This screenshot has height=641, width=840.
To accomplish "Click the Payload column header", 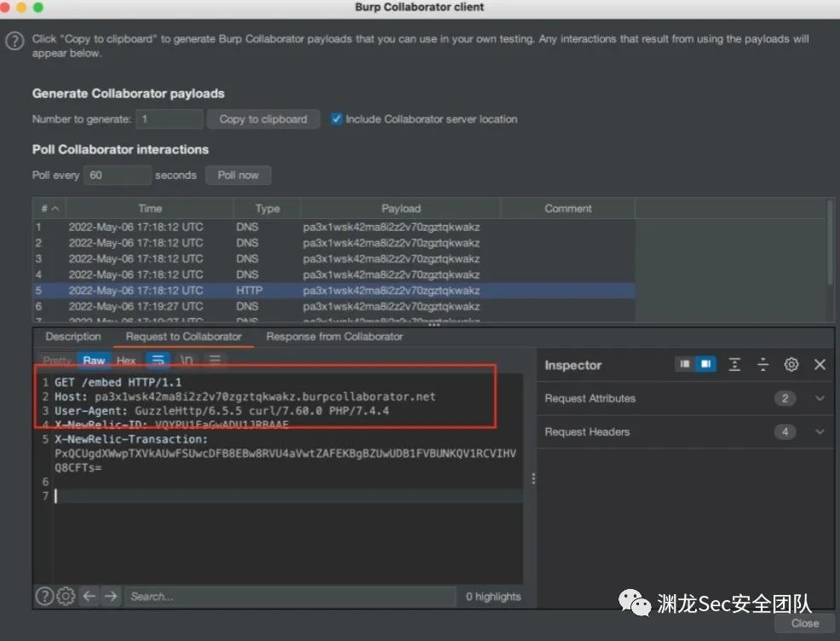I will 400,209.
